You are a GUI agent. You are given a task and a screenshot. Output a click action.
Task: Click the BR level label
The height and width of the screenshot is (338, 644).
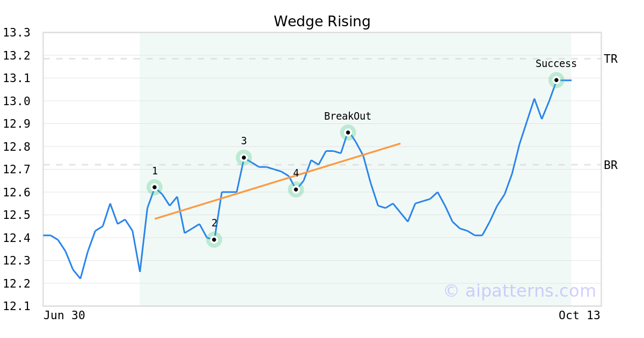[x=611, y=165]
